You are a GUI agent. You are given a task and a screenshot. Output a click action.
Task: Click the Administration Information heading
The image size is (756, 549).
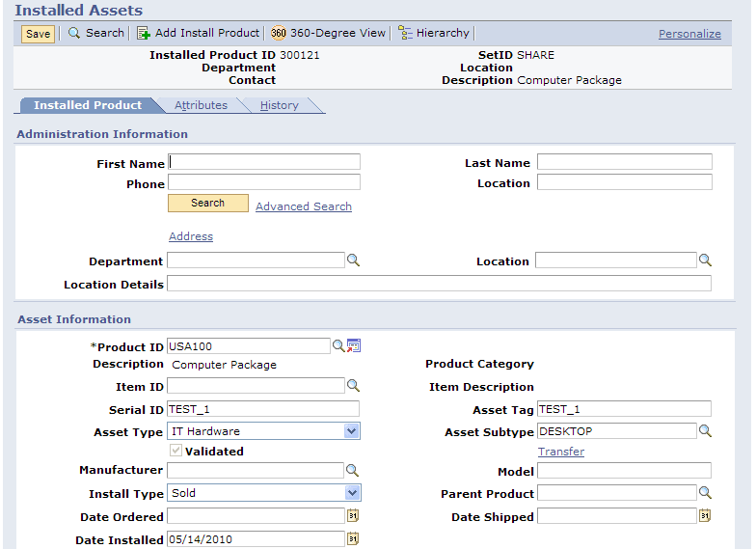click(x=102, y=134)
